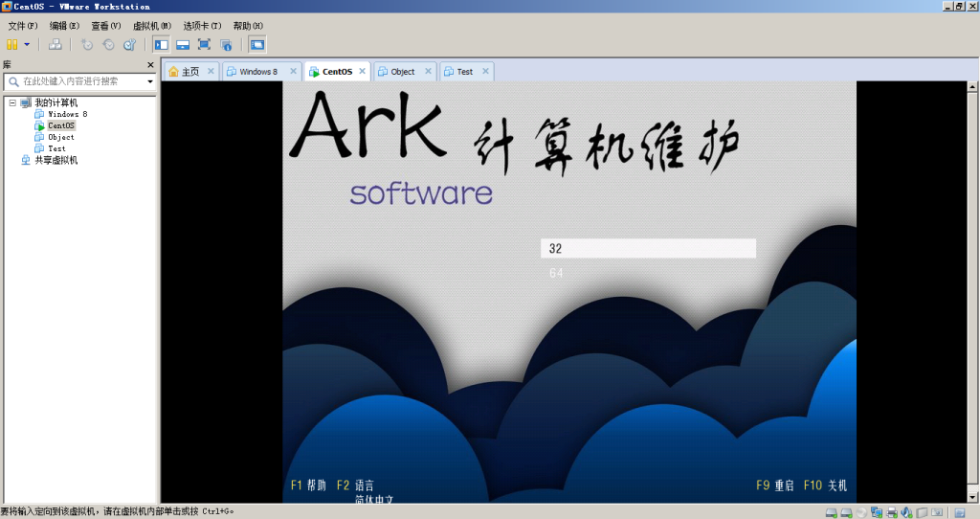This screenshot has height=519, width=980.
Task: Click the sound card status bar icon
Action: 907,512
